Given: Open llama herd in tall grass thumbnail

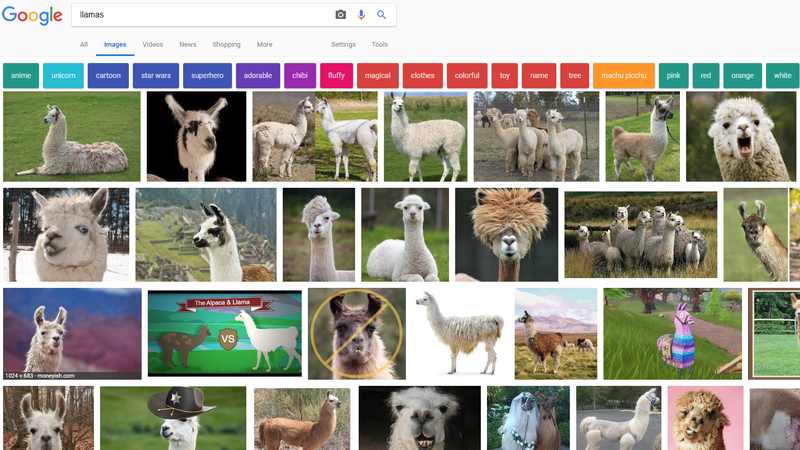Looking at the screenshot, I should pyautogui.click(x=641, y=235).
